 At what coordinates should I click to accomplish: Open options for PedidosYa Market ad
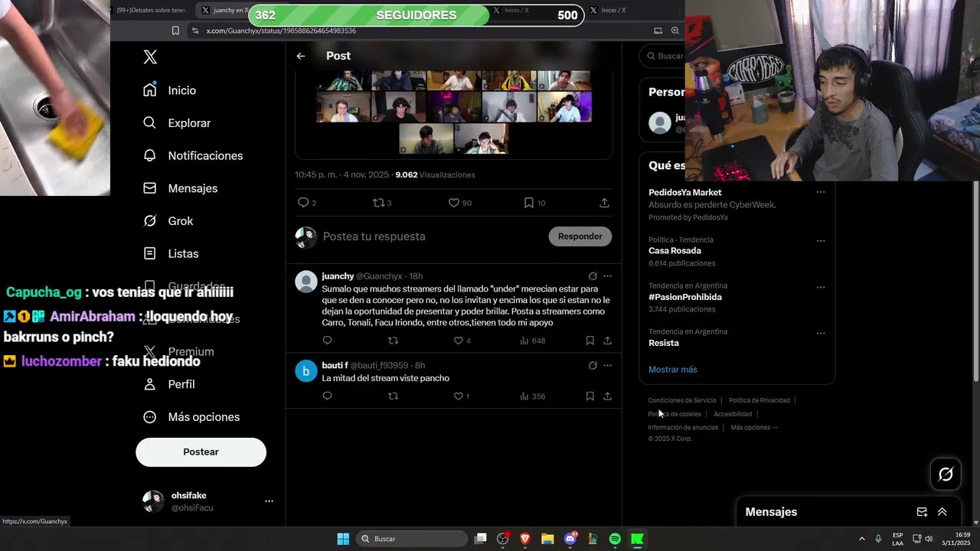(x=821, y=193)
